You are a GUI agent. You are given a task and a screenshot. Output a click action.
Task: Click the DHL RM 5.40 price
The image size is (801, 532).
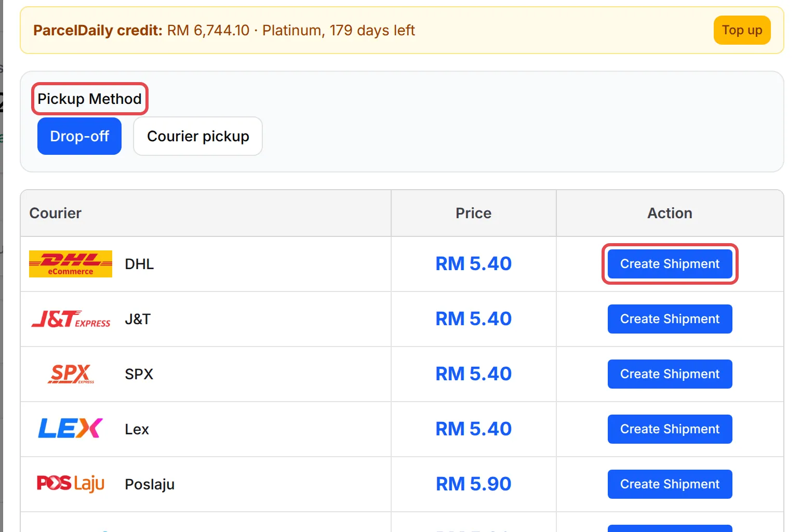pyautogui.click(x=473, y=263)
